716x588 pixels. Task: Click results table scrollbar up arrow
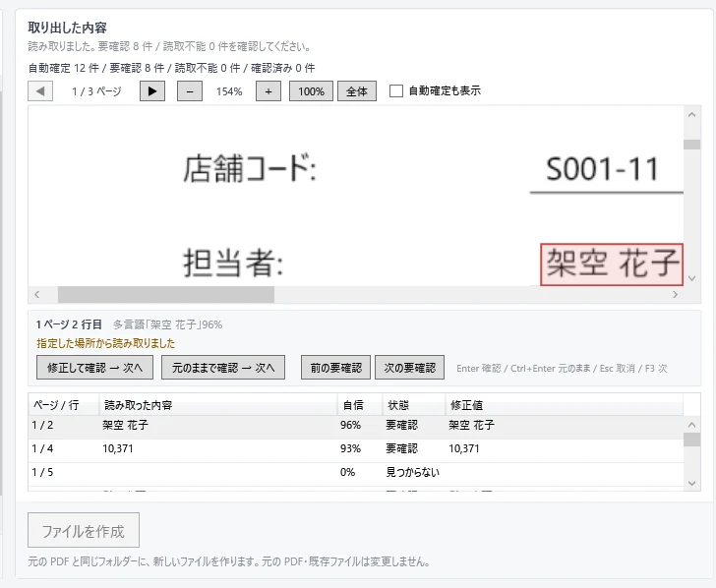coord(691,425)
